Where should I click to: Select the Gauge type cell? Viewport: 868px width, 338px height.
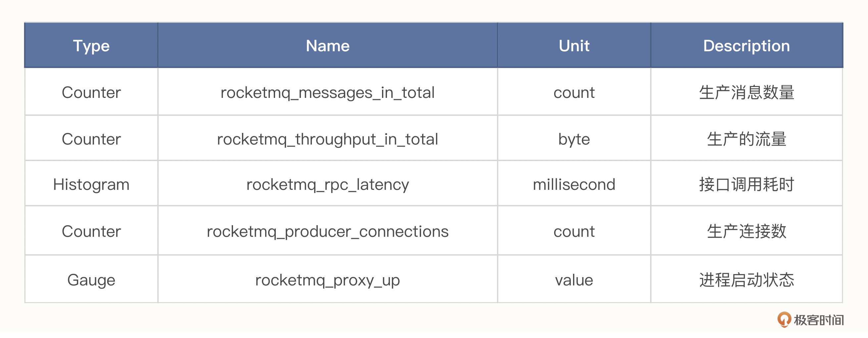(91, 280)
